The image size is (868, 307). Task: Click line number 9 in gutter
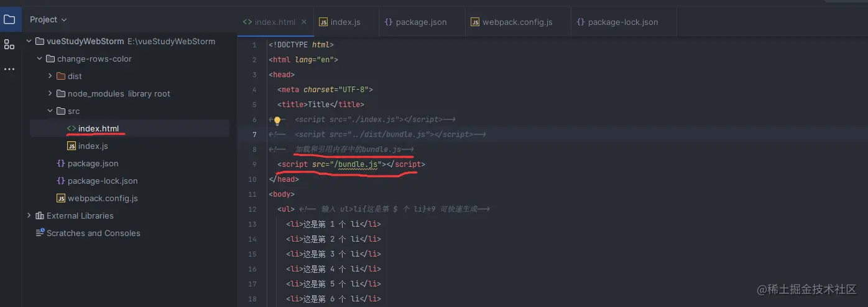[x=254, y=164]
